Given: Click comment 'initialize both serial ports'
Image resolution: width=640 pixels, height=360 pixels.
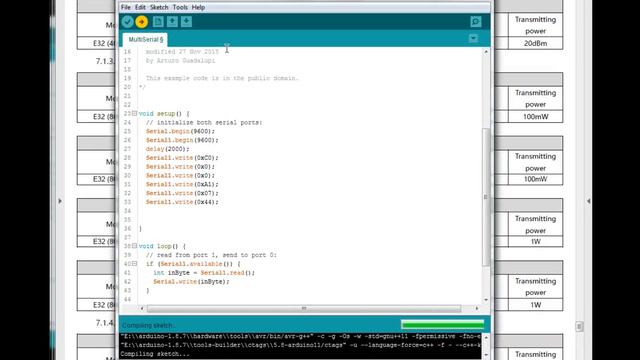Looking at the screenshot, I should pos(204,122).
